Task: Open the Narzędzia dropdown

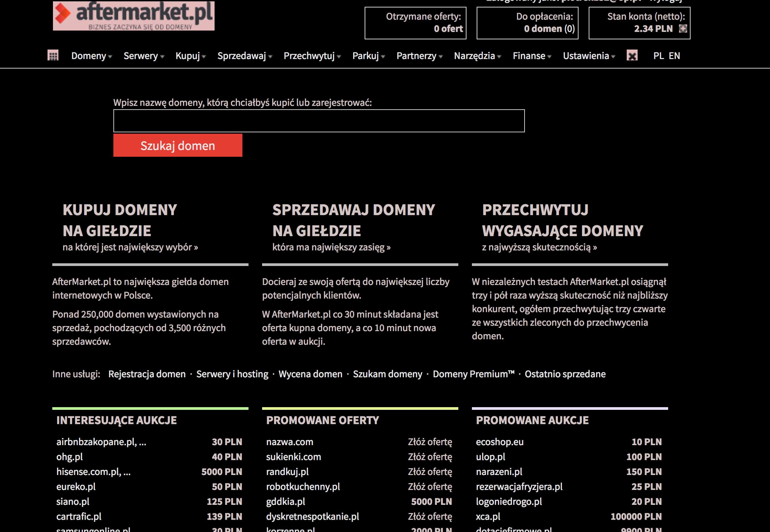Action: coord(477,56)
